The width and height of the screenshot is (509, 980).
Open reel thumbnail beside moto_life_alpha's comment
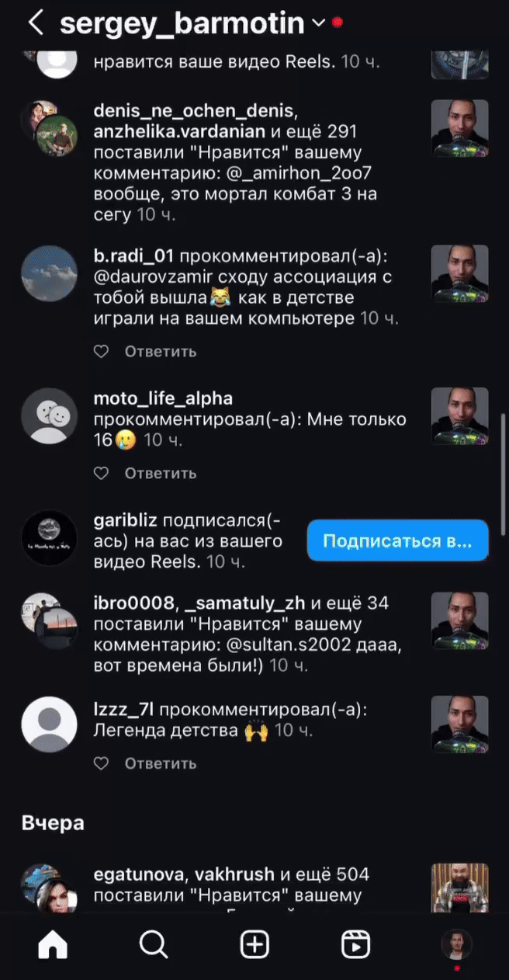[460, 416]
